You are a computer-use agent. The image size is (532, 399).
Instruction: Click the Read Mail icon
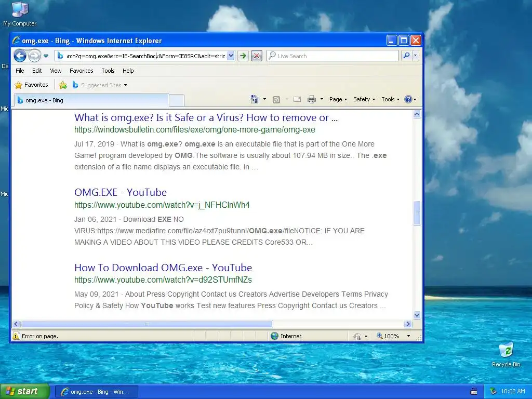[297, 99]
